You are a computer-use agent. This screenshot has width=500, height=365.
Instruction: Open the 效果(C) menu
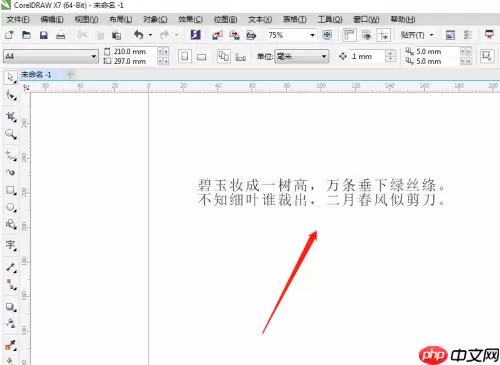[x=190, y=20]
